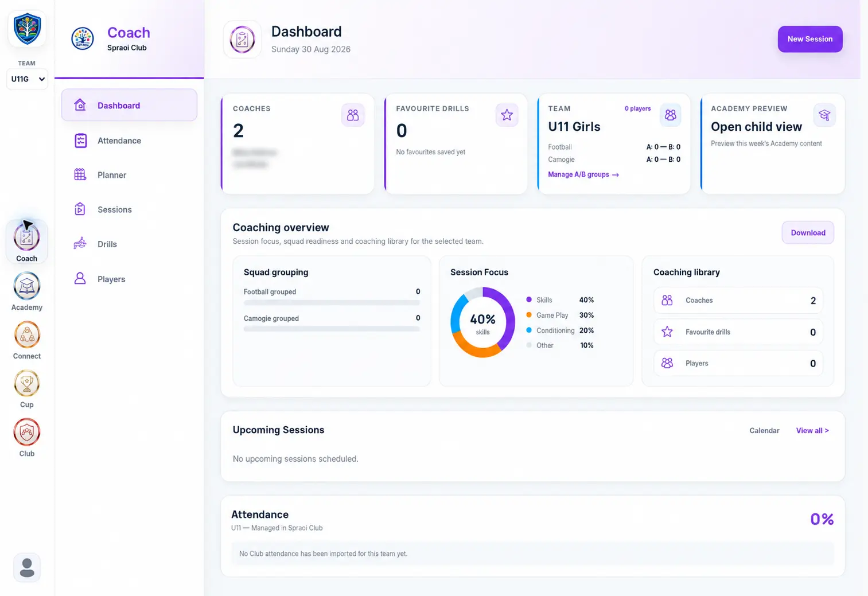The width and height of the screenshot is (868, 596).
Task: Open the Calendar link in Upcoming Sessions
Action: (764, 431)
